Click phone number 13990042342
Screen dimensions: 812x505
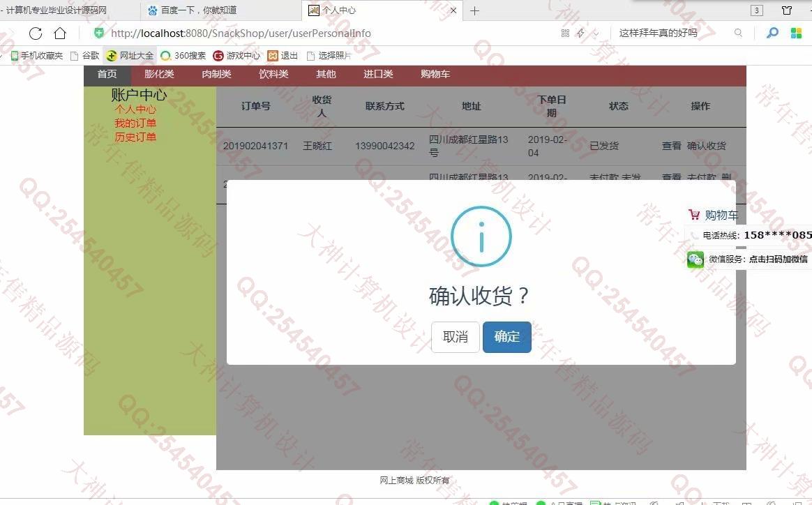(385, 146)
